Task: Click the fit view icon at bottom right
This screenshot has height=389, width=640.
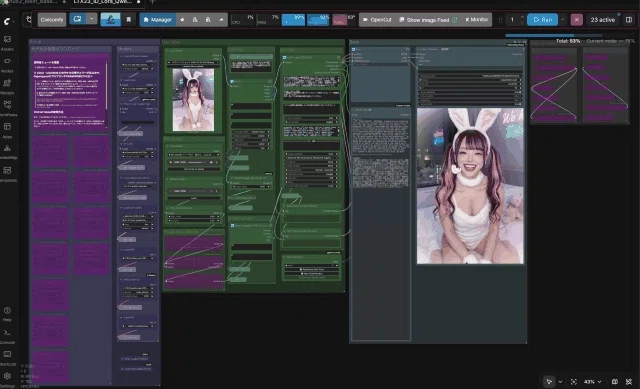Action: point(573,382)
